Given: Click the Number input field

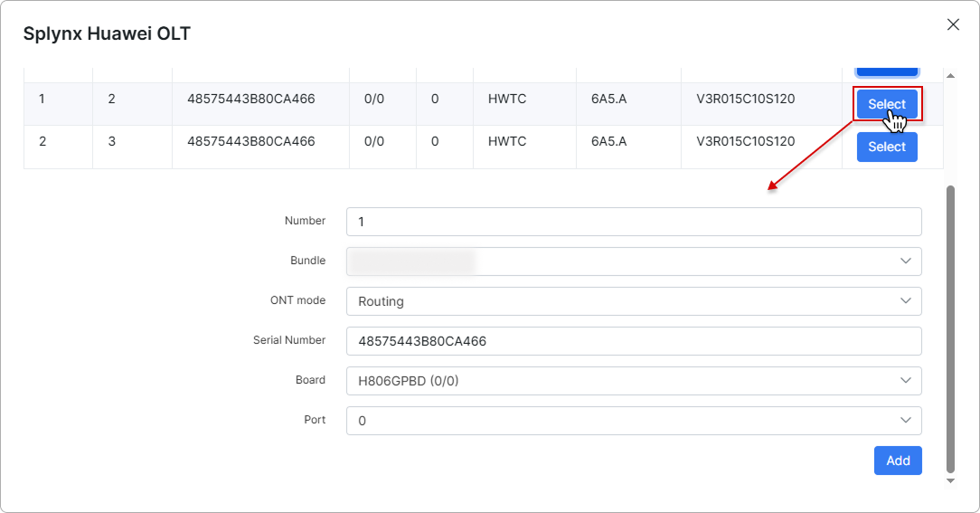Looking at the screenshot, I should pyautogui.click(x=634, y=222).
